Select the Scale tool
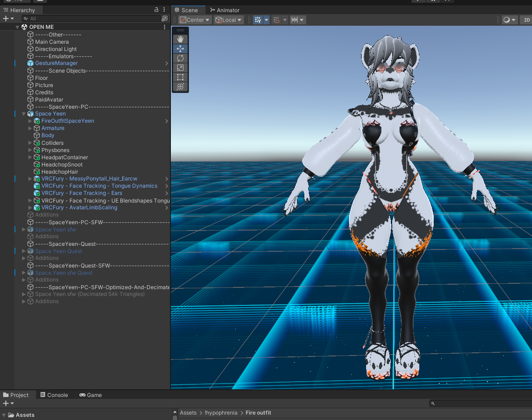 click(x=180, y=68)
